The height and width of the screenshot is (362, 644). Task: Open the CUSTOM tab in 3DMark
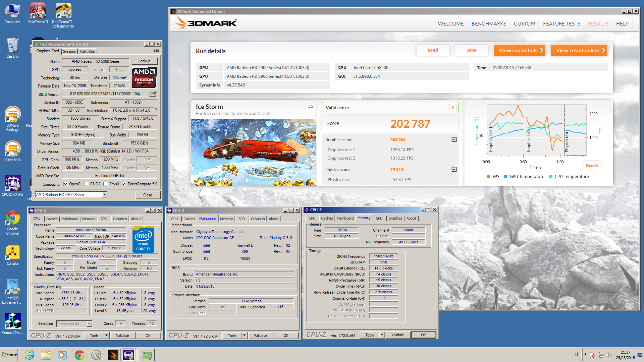click(524, 23)
